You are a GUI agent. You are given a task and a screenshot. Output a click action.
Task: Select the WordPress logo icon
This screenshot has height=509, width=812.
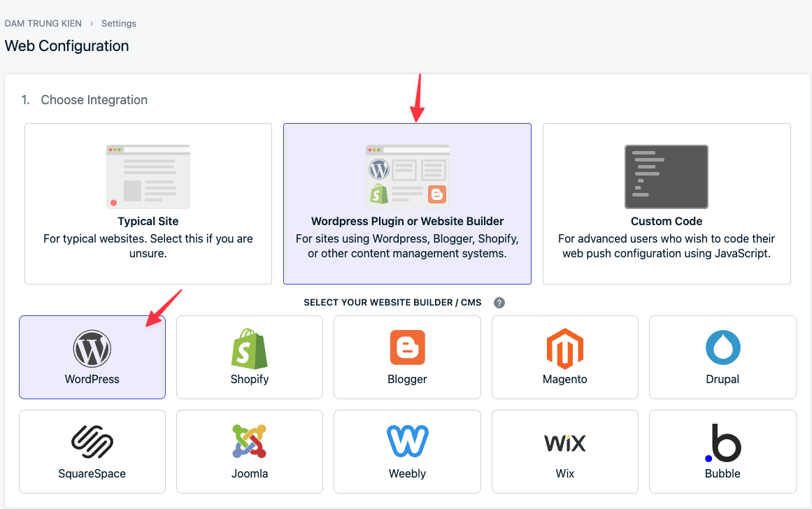click(x=92, y=348)
